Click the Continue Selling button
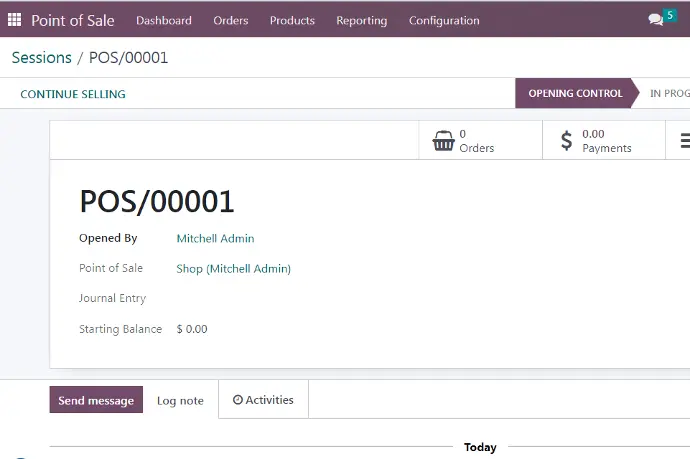The width and height of the screenshot is (690, 459). (x=73, y=94)
